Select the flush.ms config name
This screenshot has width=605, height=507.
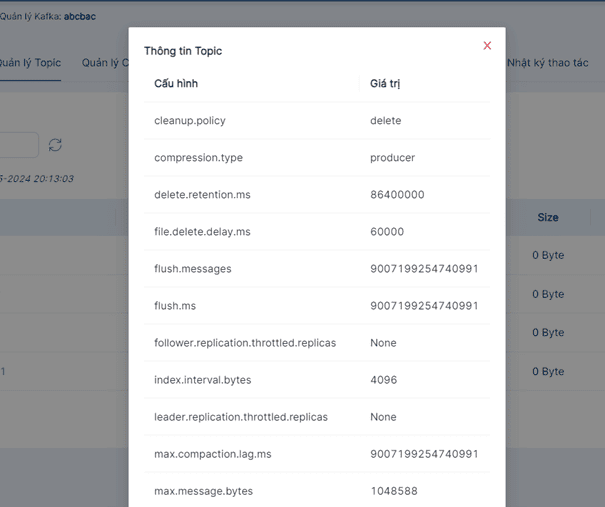coord(174,306)
